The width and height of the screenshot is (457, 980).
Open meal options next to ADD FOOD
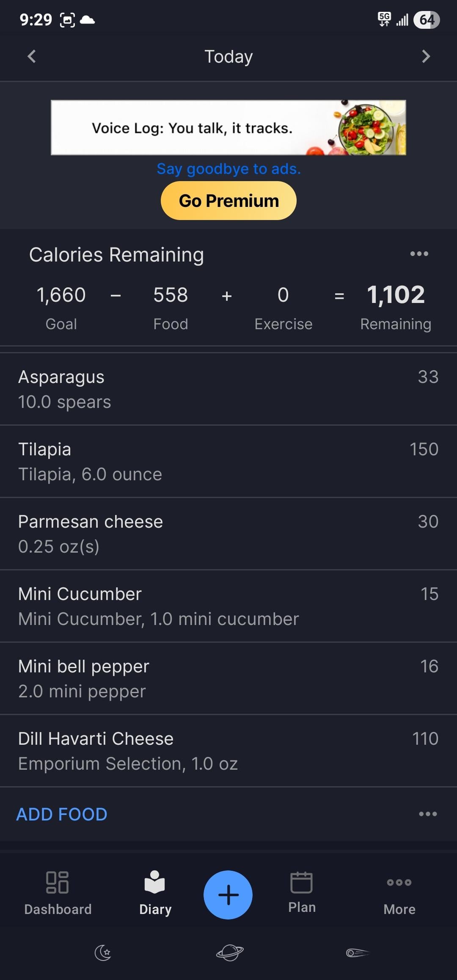[x=427, y=814]
